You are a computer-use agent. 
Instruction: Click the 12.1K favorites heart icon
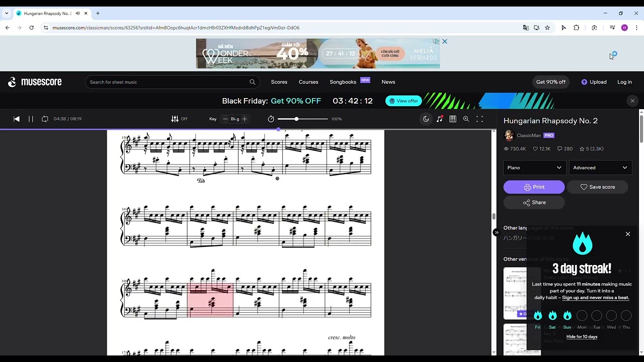535,149
